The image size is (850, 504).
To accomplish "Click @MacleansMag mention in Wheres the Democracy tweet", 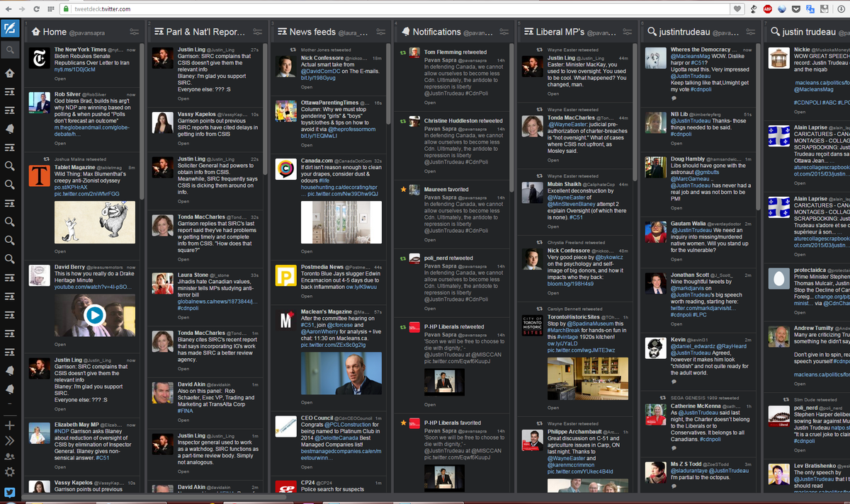I will (x=691, y=56).
